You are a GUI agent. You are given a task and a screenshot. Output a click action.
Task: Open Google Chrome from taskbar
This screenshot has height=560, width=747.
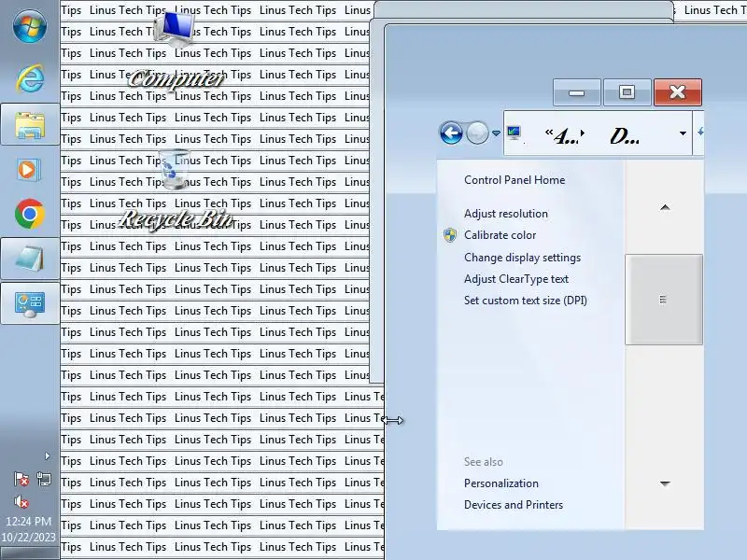(x=30, y=214)
